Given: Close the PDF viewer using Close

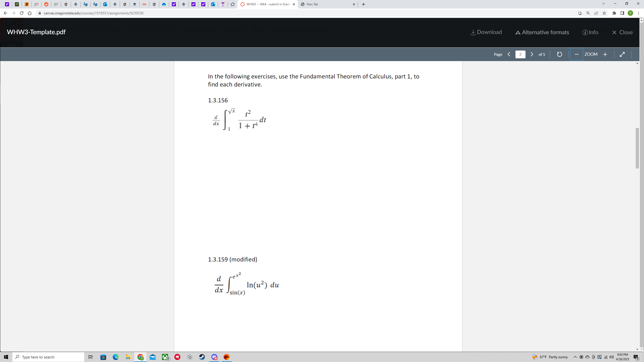Looking at the screenshot, I should (x=622, y=32).
